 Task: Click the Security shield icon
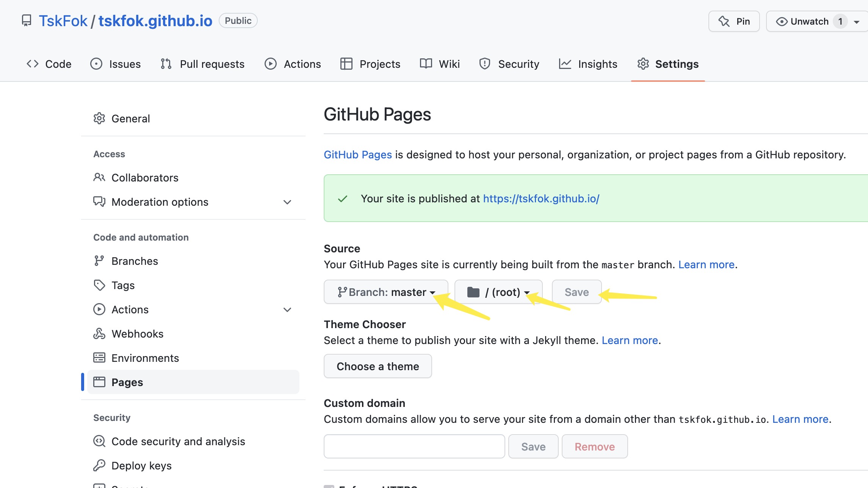click(485, 64)
